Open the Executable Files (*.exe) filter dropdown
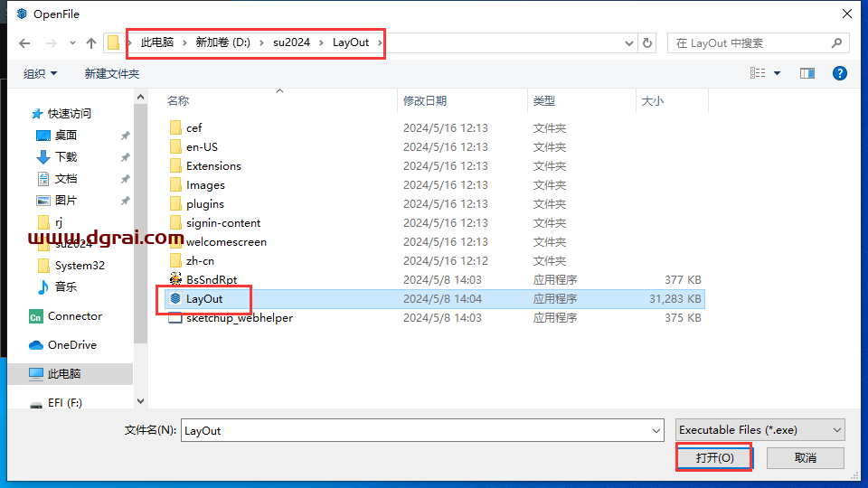 pos(760,430)
